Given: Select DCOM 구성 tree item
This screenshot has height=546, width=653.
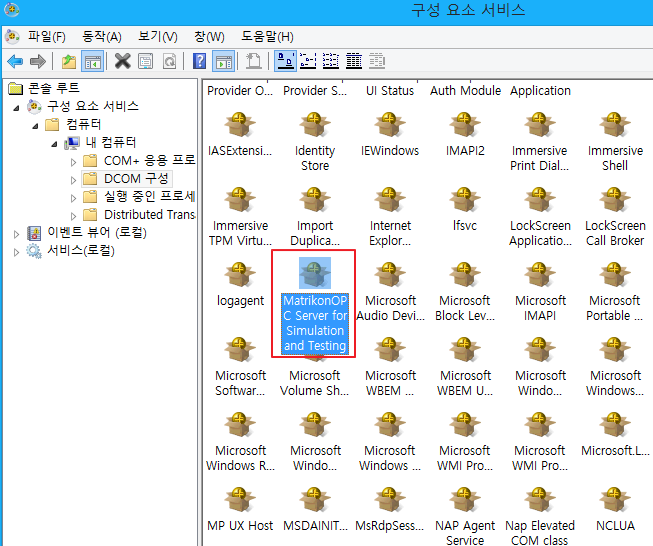Looking at the screenshot, I should pos(136,178).
